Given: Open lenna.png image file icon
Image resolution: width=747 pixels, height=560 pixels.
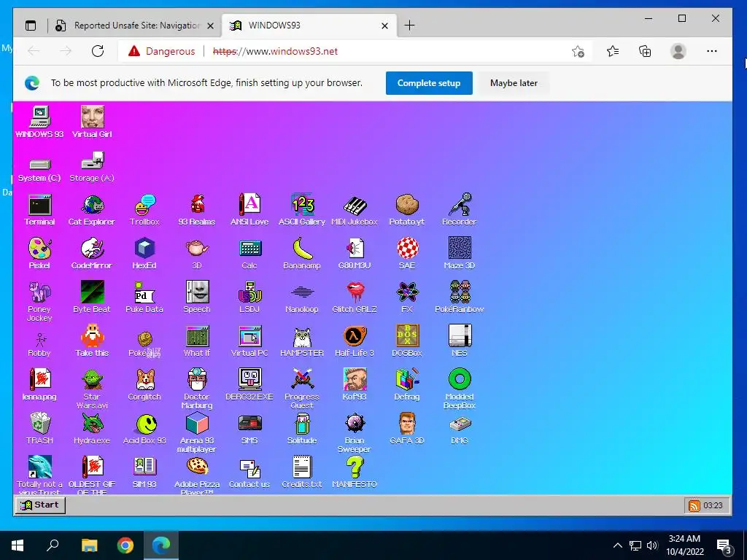Looking at the screenshot, I should tap(39, 385).
